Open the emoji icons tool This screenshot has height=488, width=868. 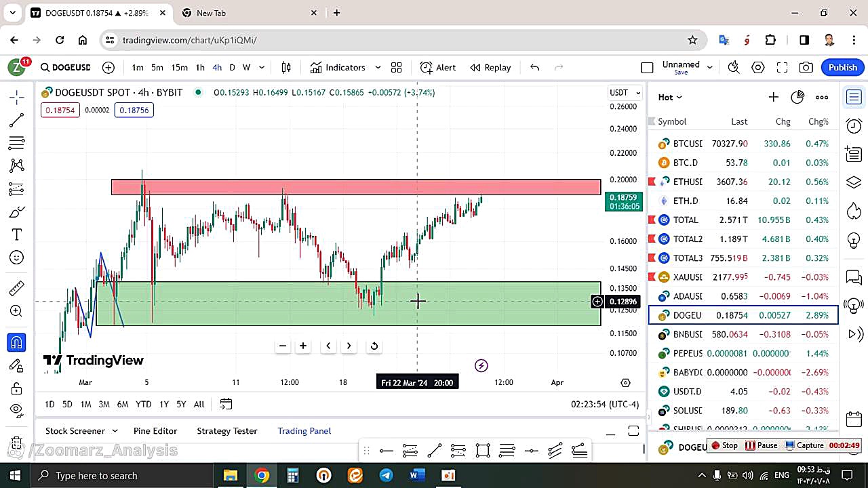click(x=17, y=258)
